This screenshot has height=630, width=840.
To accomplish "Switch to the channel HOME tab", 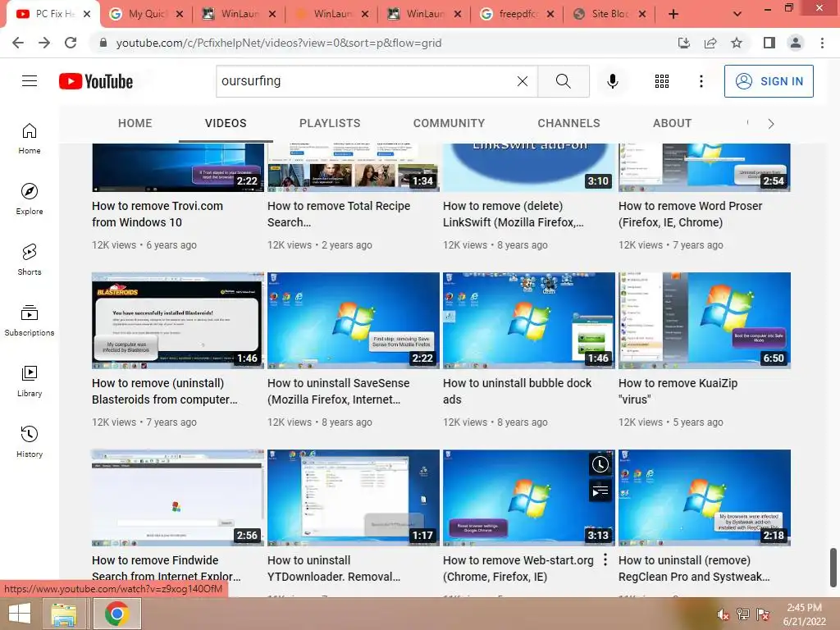I will coord(135,123).
